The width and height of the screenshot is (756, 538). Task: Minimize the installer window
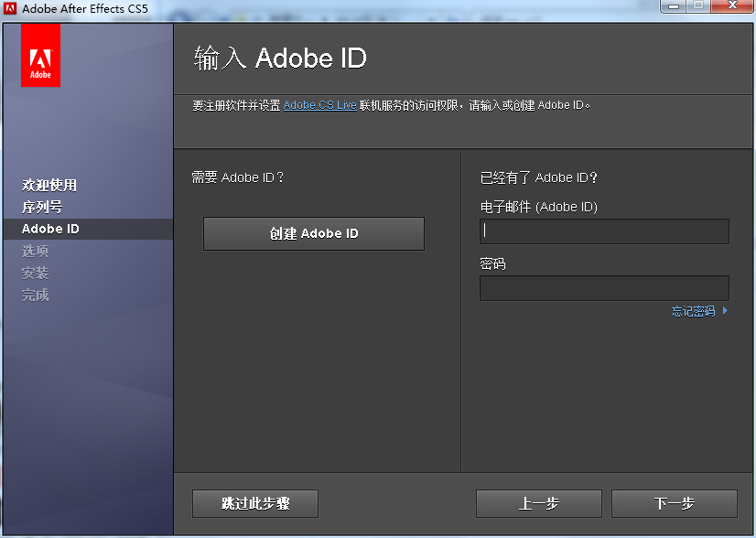coord(673,7)
